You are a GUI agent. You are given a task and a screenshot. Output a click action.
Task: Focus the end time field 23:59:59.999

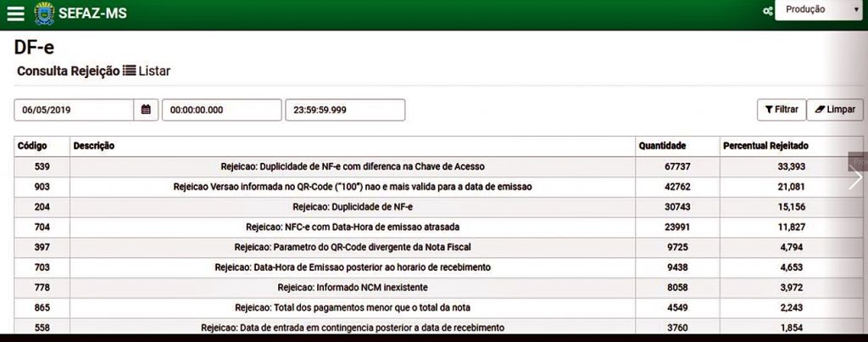click(345, 109)
